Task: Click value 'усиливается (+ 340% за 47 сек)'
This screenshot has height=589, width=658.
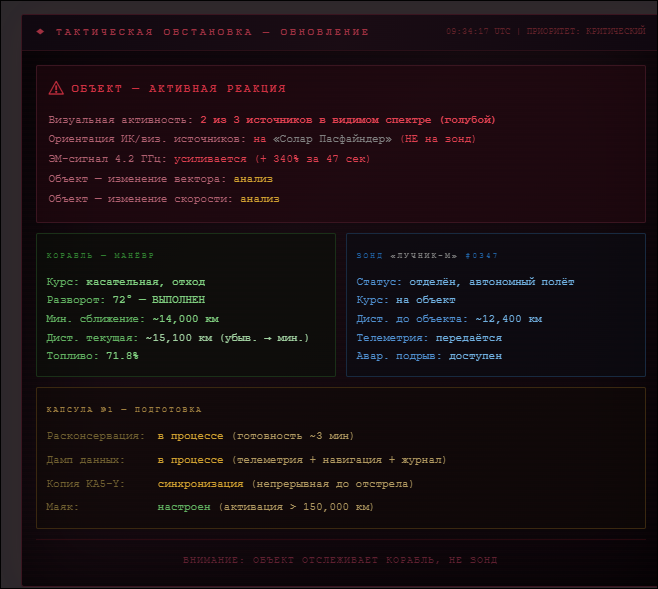Action: point(272,159)
